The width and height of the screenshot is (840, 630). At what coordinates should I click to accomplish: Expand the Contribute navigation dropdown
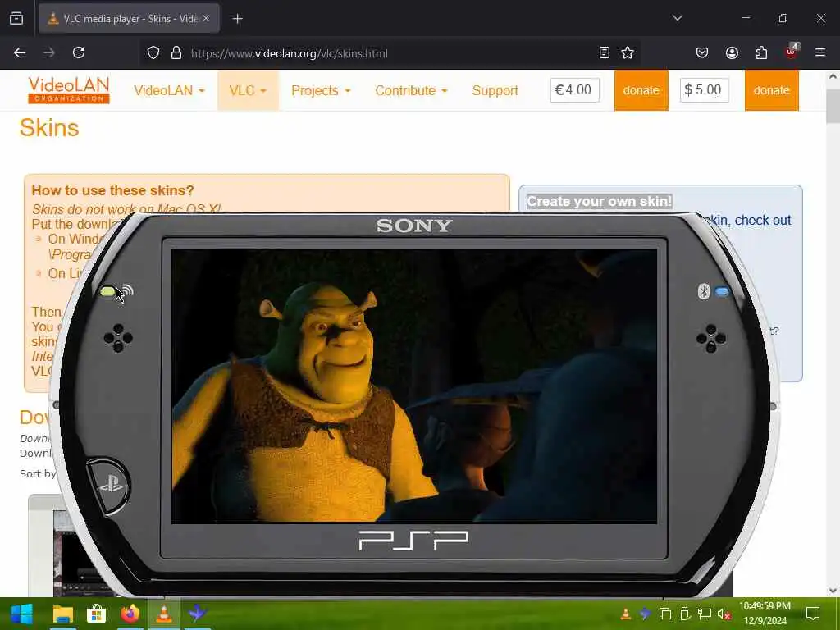411,90
